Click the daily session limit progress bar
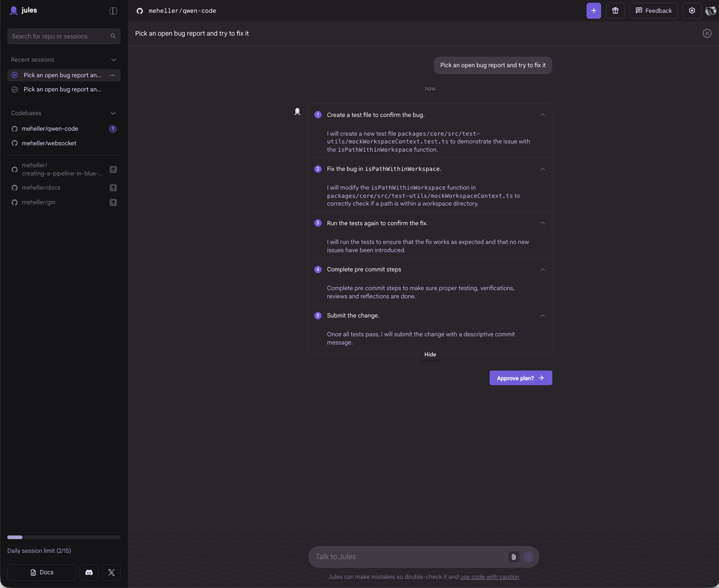 click(x=64, y=537)
